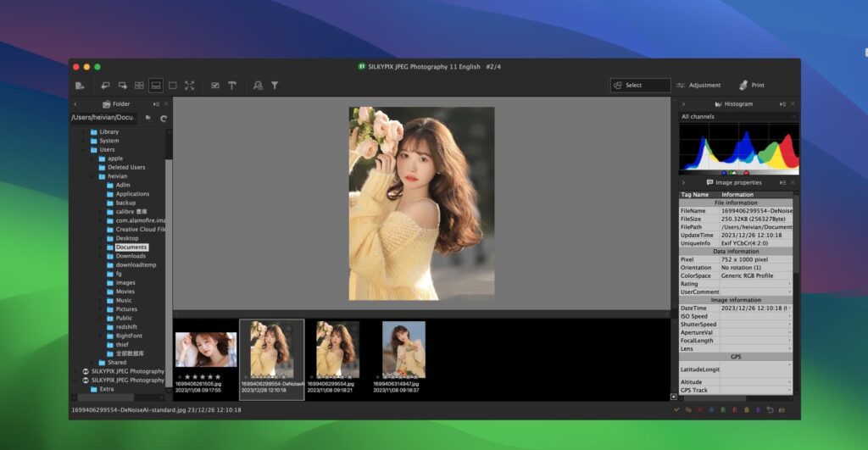Viewport: 868px width, 450px height.
Task: Expand the ISO Speed row dropdown arrow
Action: click(789, 316)
